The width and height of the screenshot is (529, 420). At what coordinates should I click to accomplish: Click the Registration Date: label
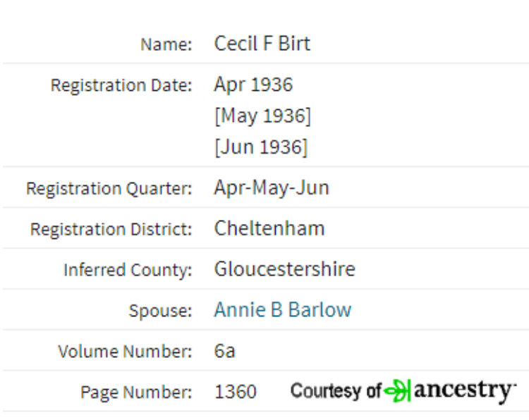(x=121, y=85)
